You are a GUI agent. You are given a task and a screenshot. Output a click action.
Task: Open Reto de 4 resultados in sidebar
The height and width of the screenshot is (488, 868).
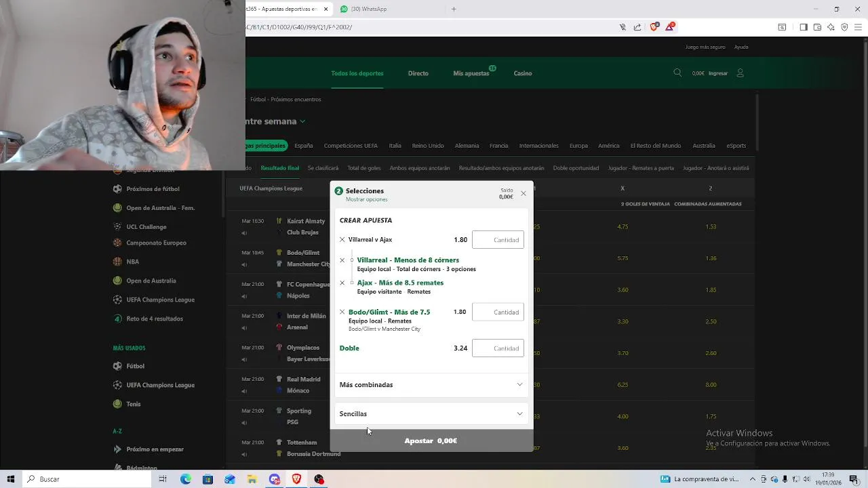coord(155,319)
